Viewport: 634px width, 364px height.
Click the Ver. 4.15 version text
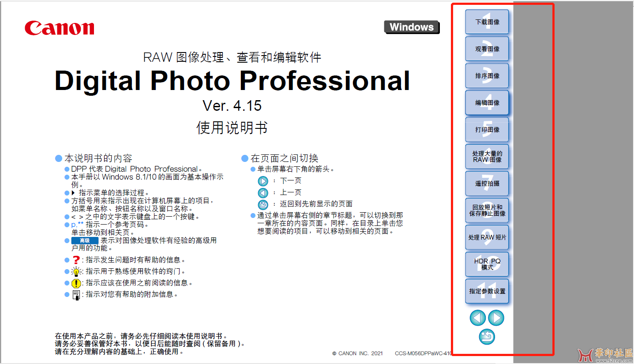(232, 105)
